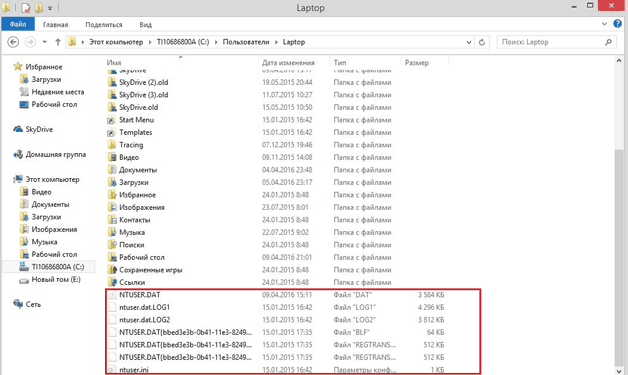Select Видео folder icon in file list

pos(112,157)
